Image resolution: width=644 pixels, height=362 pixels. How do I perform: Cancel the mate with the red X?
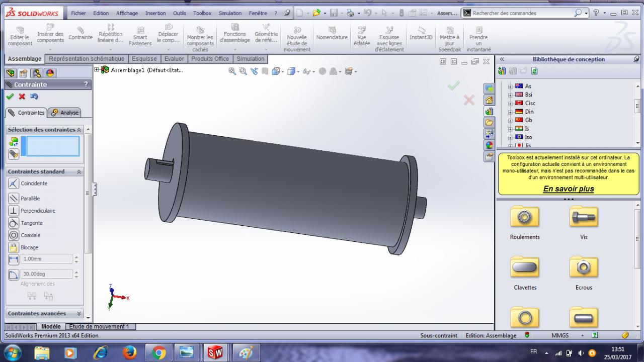point(22,96)
